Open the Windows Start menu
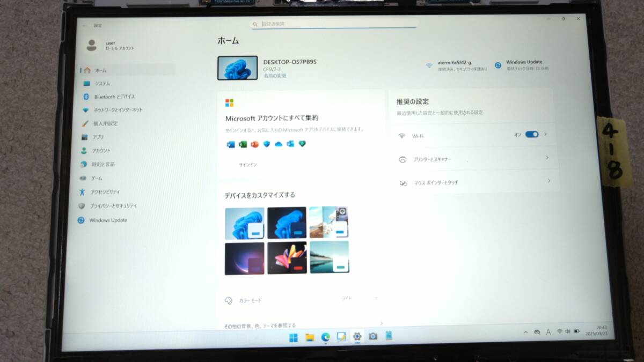 [294, 337]
